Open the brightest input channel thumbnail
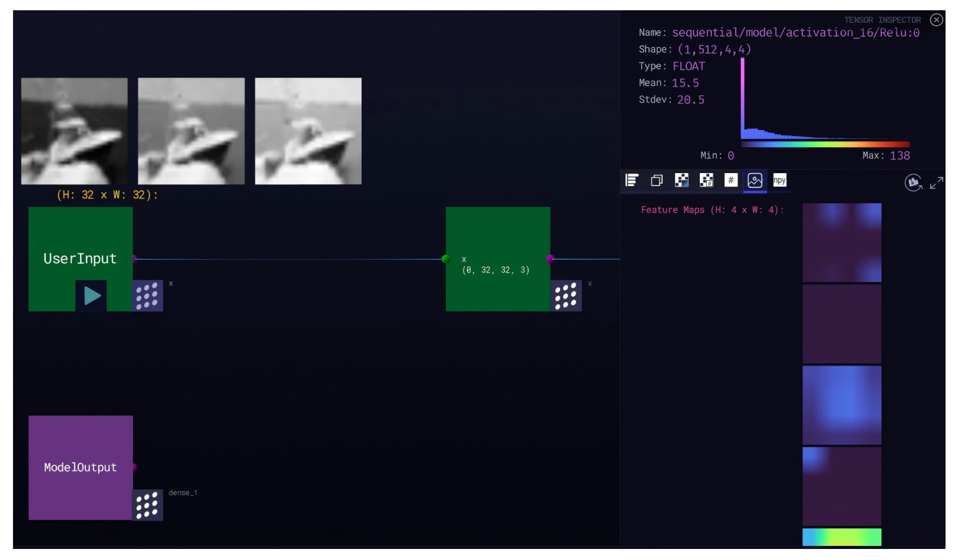This screenshot has height=560, width=955. [x=308, y=131]
